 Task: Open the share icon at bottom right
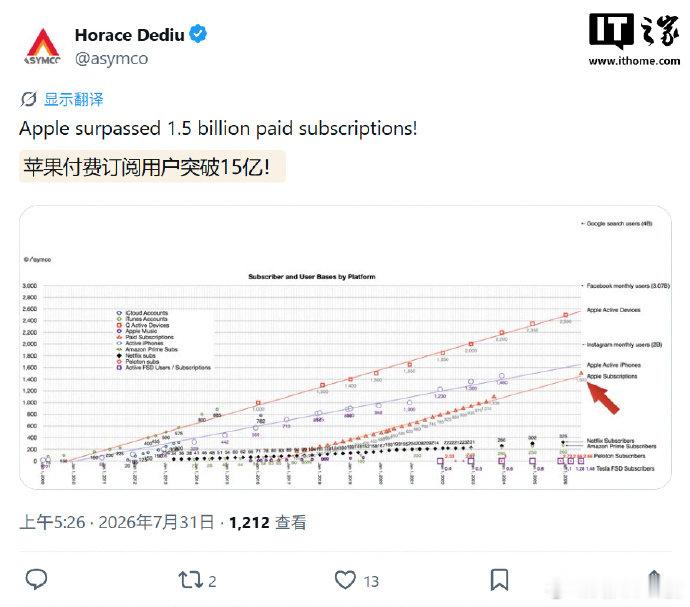point(654,580)
